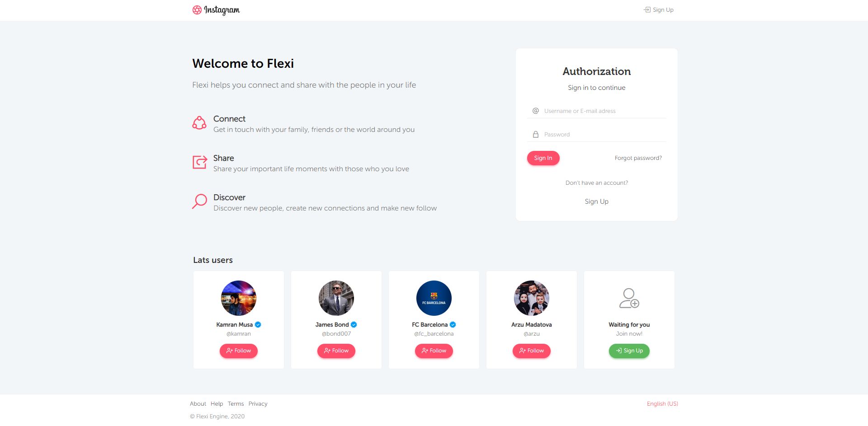Follow James Bond

coord(336,351)
